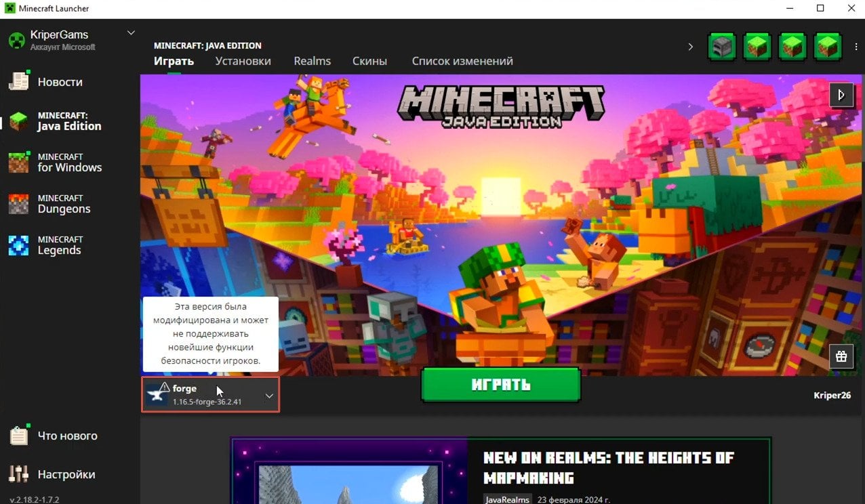
Task: Click the date 23 февраля 2024 г.
Action: 574,499
